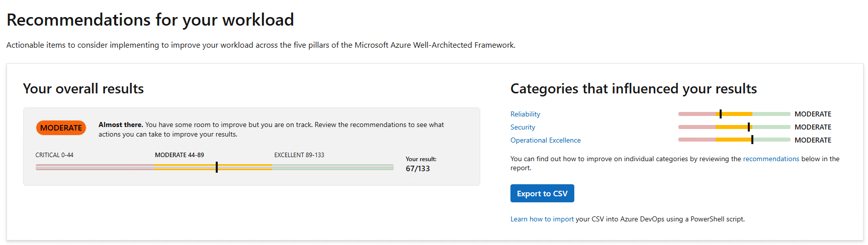Click the Your overall results heading
Viewport: 868px width, 245px height.
83,89
